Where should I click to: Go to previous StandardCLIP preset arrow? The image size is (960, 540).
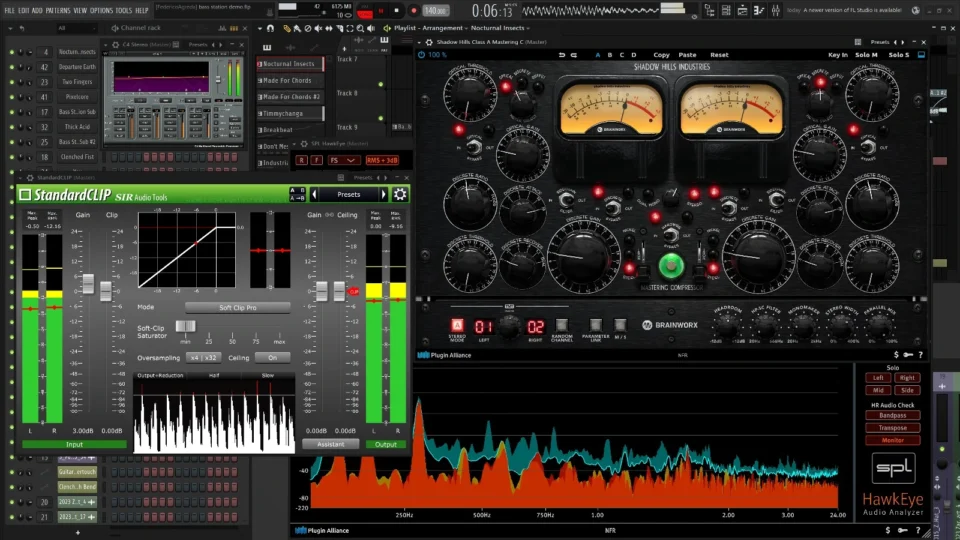(314, 195)
